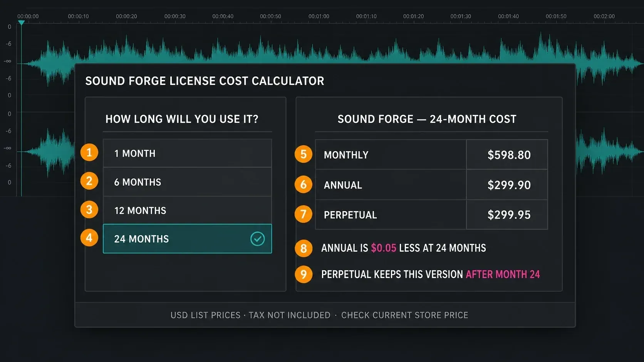Viewport: 644px width, 362px height.
Task: Click the 'SOUND FORGE — 24-MONTH COST' heading
Action: tap(427, 119)
